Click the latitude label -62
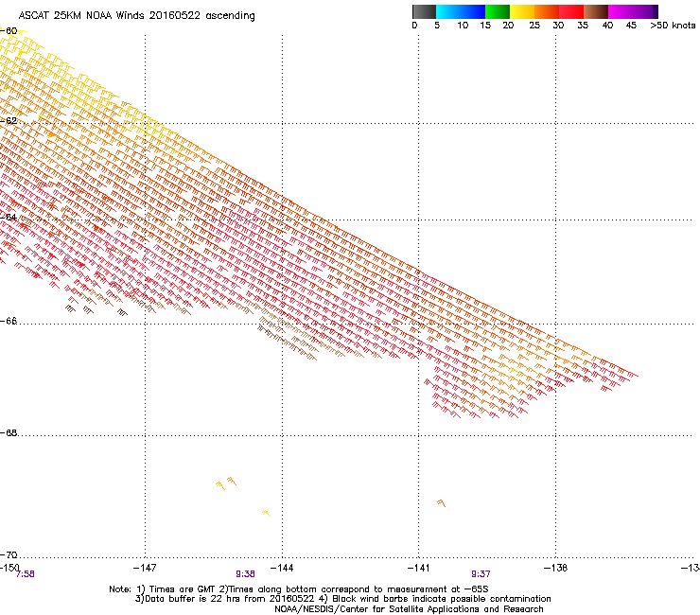The height and width of the screenshot is (615, 700). (9, 121)
